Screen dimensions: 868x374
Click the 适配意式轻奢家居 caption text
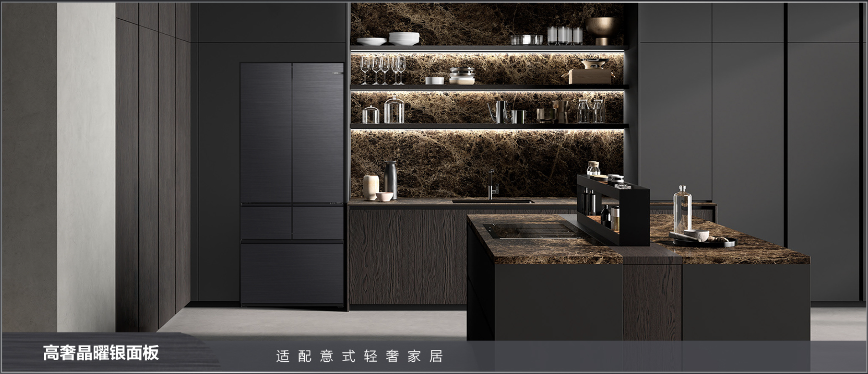point(359,356)
